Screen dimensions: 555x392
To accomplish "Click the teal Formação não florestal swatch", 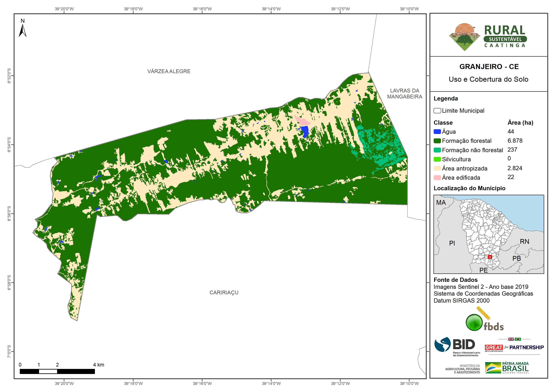I will click(437, 150).
